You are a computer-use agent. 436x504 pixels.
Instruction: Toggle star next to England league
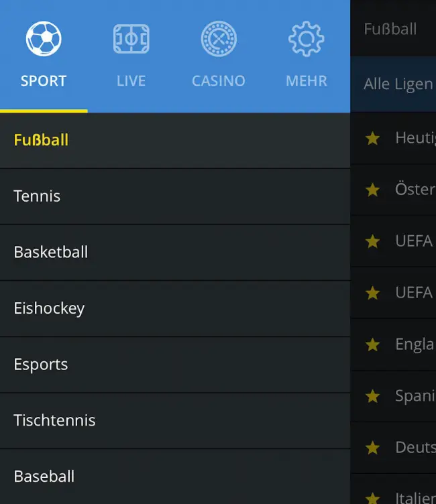(372, 345)
